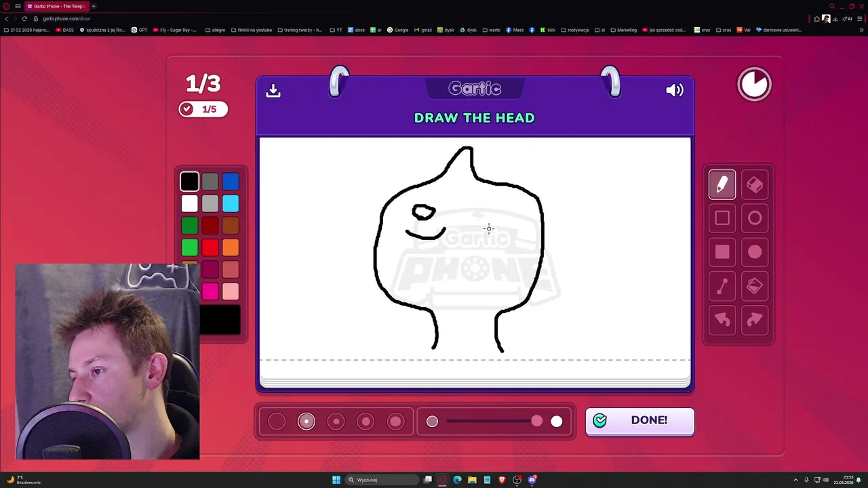
Task: Select the dark red color swatch
Action: click(210, 226)
